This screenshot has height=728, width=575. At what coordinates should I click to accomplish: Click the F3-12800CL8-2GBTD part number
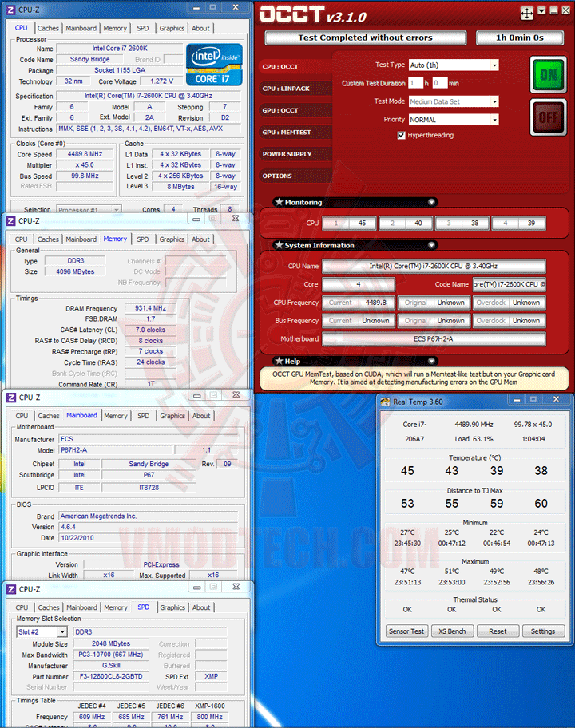tap(111, 676)
